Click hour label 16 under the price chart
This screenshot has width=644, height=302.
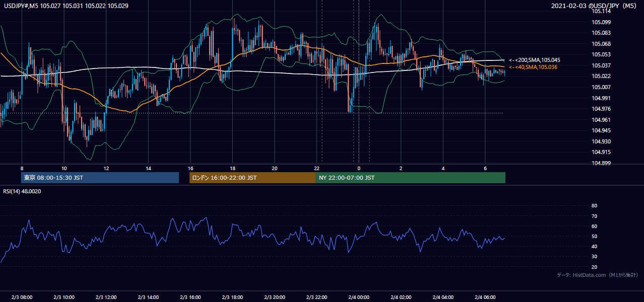point(190,168)
